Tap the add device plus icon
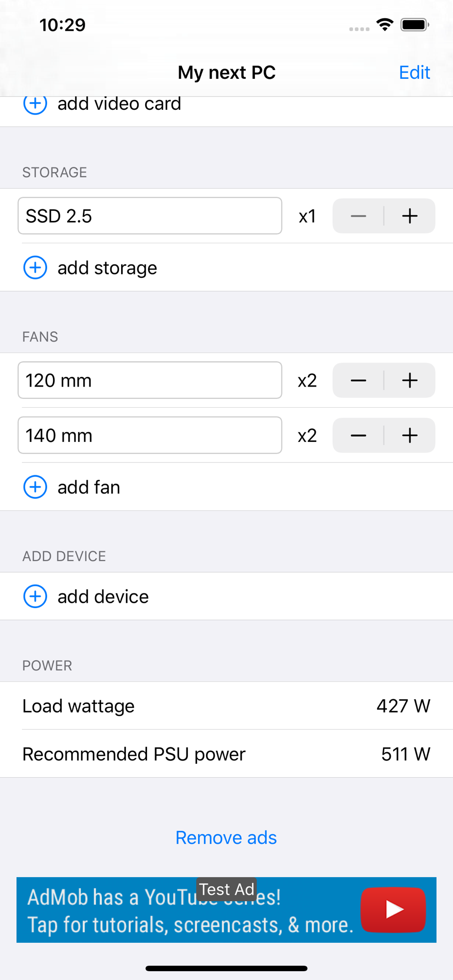Image resolution: width=453 pixels, height=980 pixels. click(x=35, y=596)
